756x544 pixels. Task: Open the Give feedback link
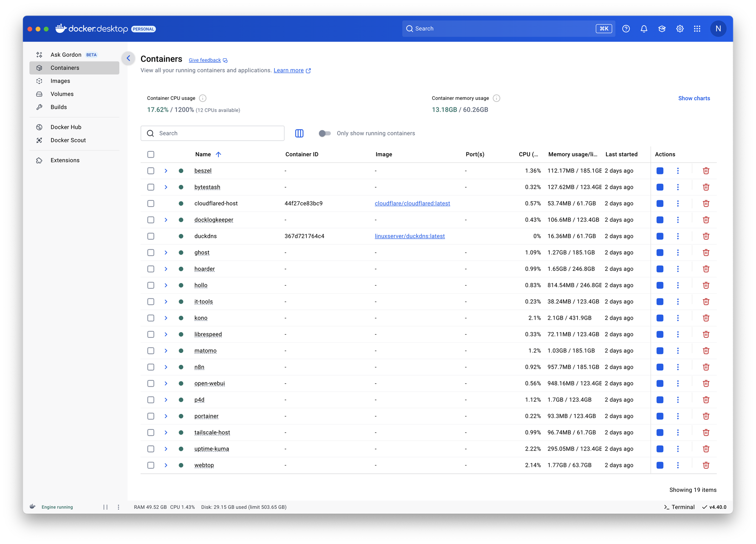pyautogui.click(x=208, y=60)
